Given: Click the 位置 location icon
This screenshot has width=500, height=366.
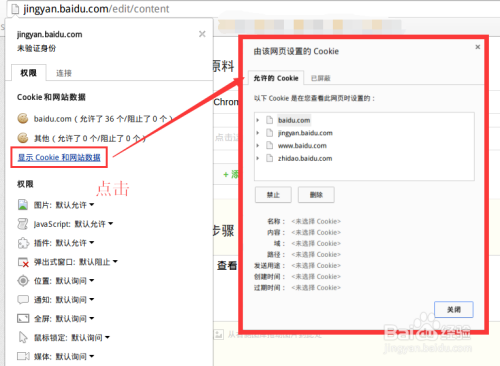Looking at the screenshot, I should 23,281.
